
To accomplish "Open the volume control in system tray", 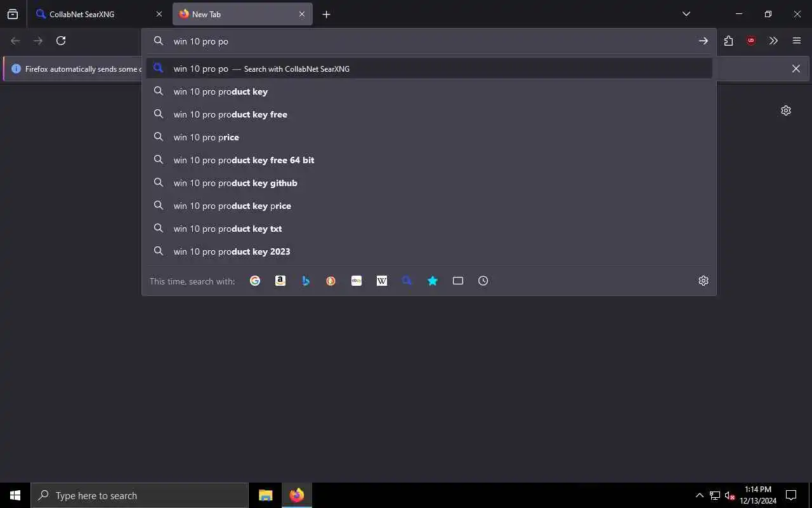I will [x=730, y=495].
